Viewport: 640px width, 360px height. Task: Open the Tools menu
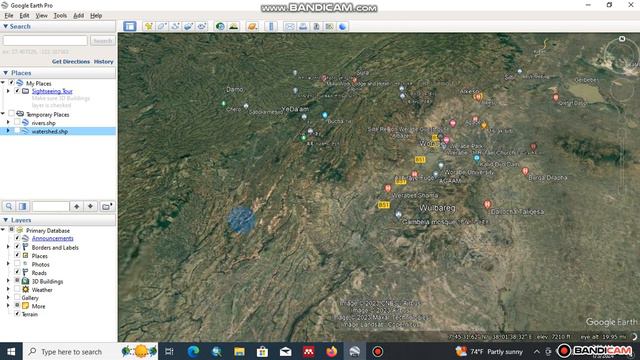60,16
